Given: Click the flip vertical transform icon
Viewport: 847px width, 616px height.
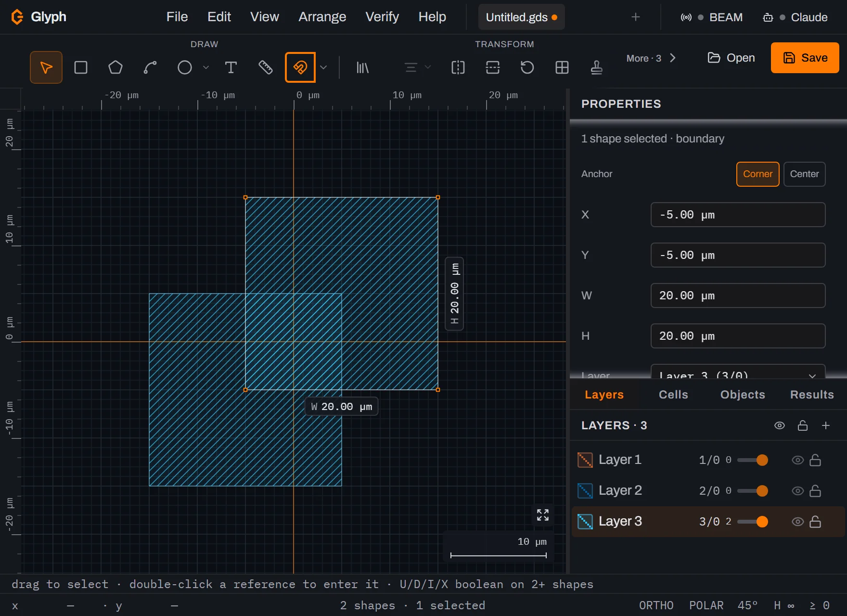Looking at the screenshot, I should pos(493,67).
